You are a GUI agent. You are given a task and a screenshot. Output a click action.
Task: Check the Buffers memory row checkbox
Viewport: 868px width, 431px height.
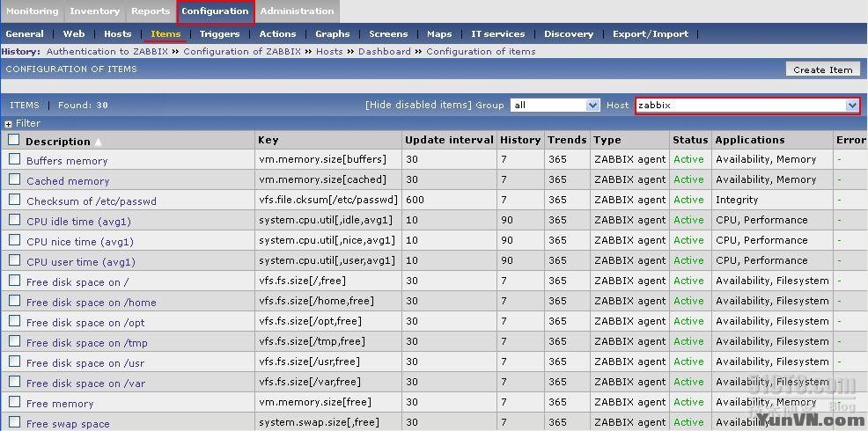[x=14, y=159]
